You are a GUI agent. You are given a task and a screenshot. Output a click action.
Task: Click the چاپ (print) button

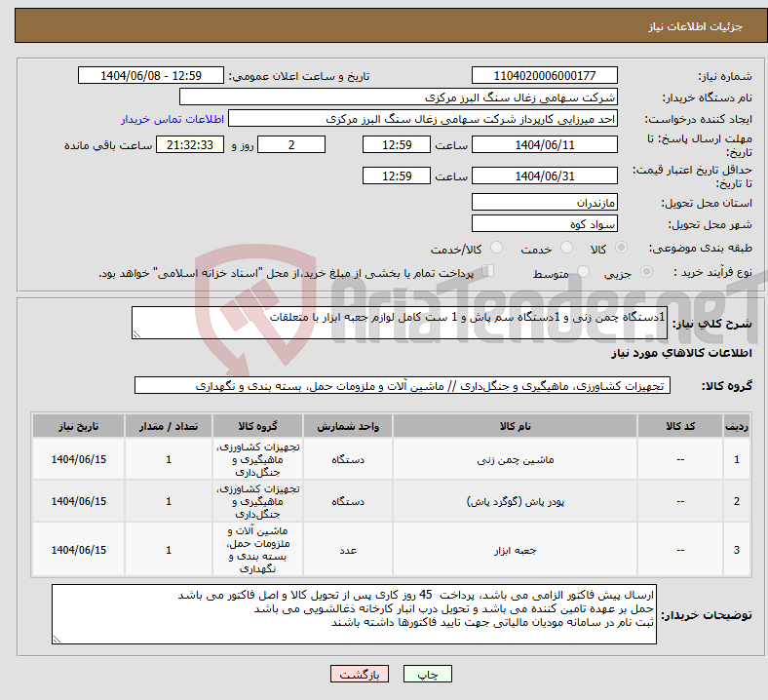click(x=427, y=674)
